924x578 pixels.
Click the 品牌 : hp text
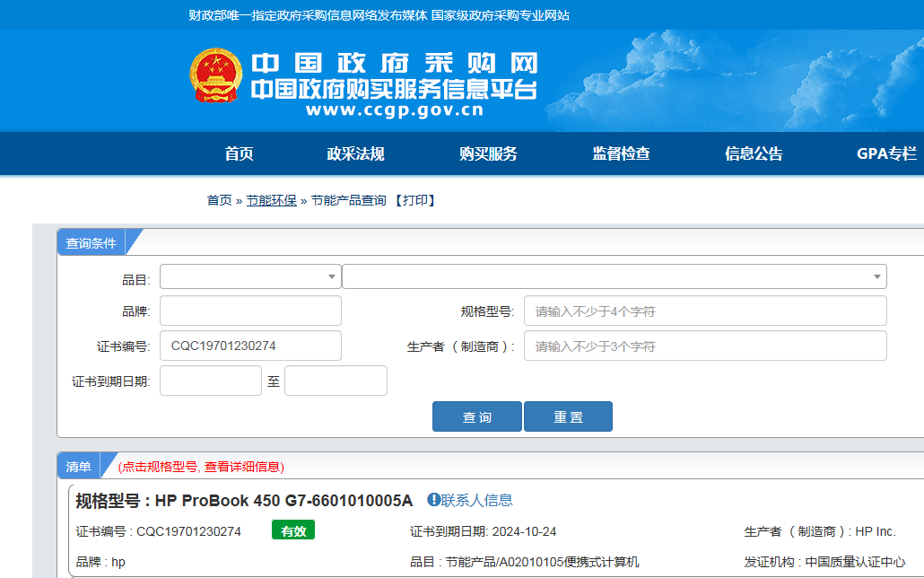coord(100,562)
